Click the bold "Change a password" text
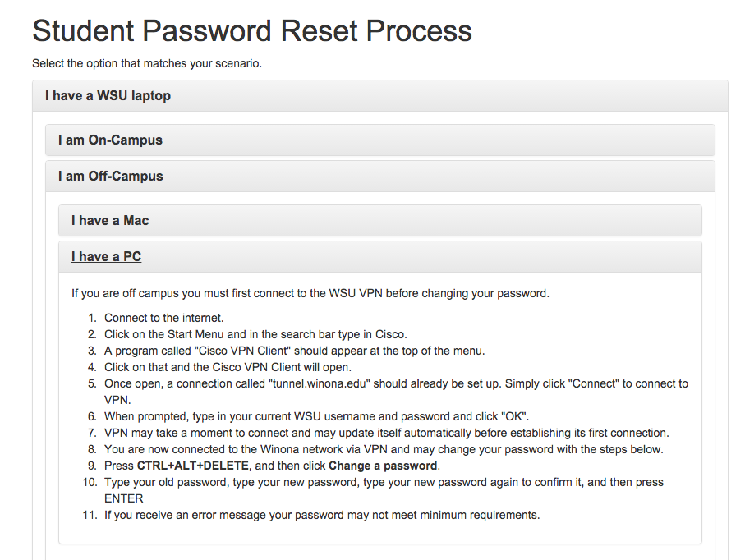 [383, 466]
